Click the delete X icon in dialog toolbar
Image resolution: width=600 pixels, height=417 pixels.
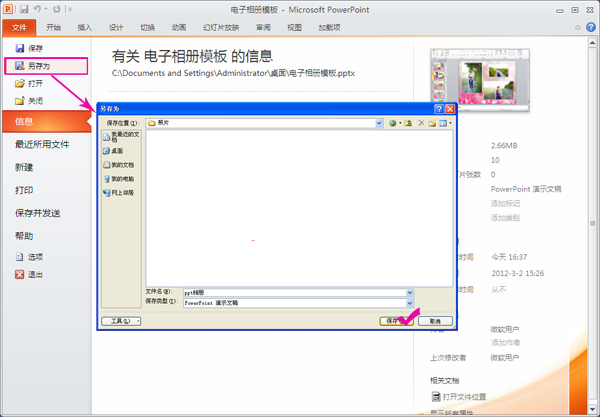(x=421, y=123)
